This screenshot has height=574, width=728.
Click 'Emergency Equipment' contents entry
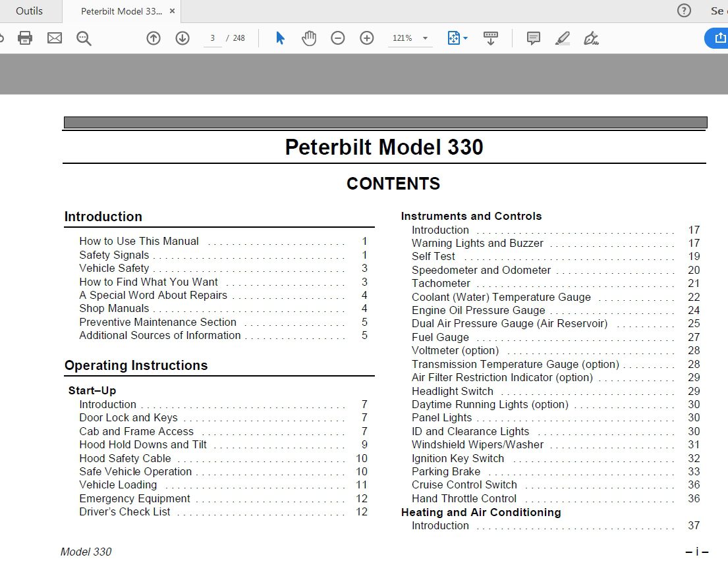134,498
